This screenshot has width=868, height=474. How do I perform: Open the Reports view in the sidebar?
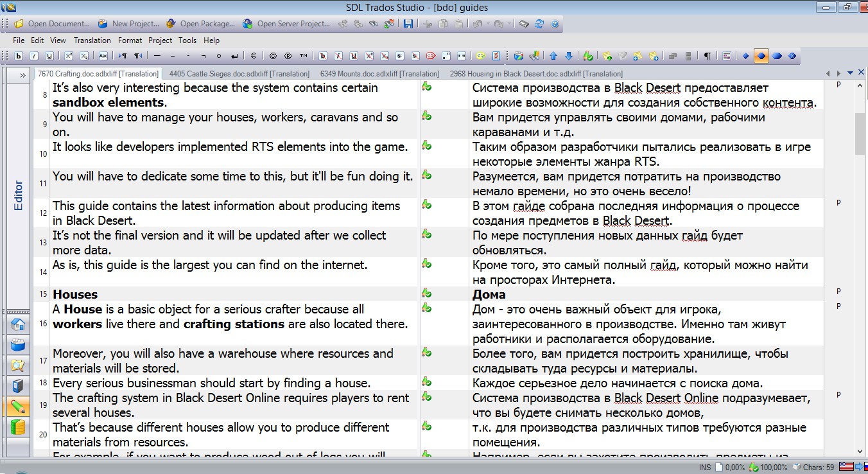(x=18, y=386)
